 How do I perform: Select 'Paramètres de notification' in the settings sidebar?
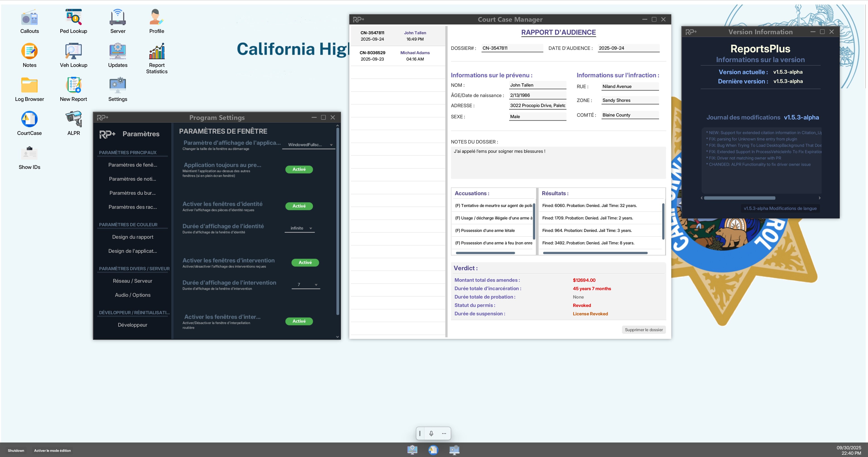(132, 179)
